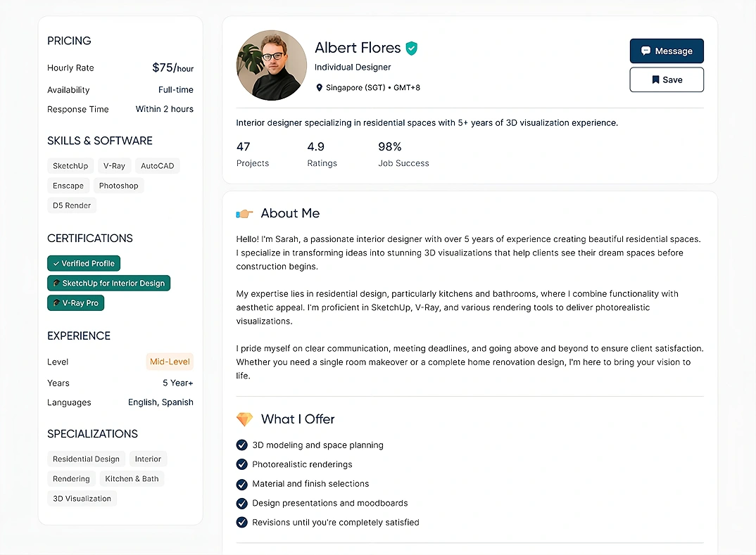Click the Mid-Level experience badge

pos(170,362)
